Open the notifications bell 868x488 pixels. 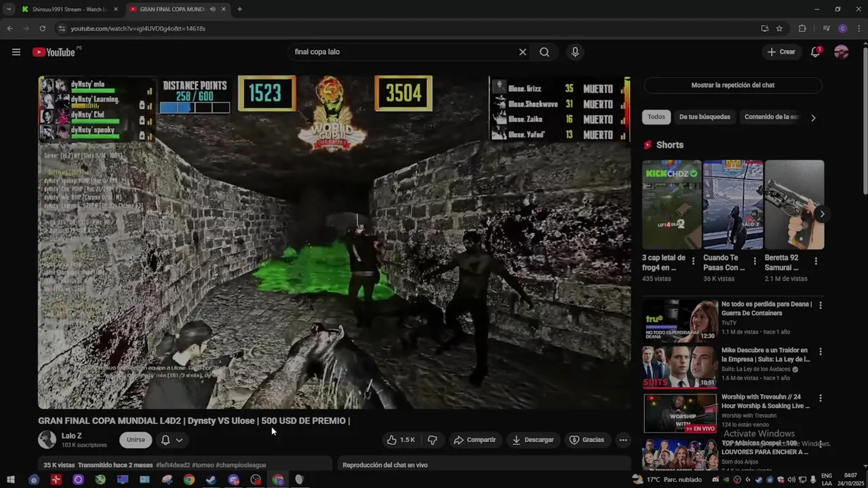pos(816,52)
